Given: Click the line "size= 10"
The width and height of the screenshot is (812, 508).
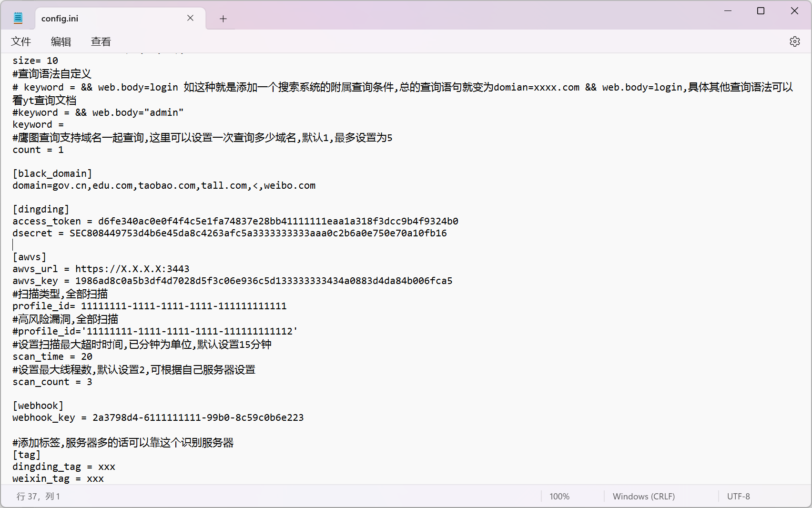Looking at the screenshot, I should coord(35,61).
